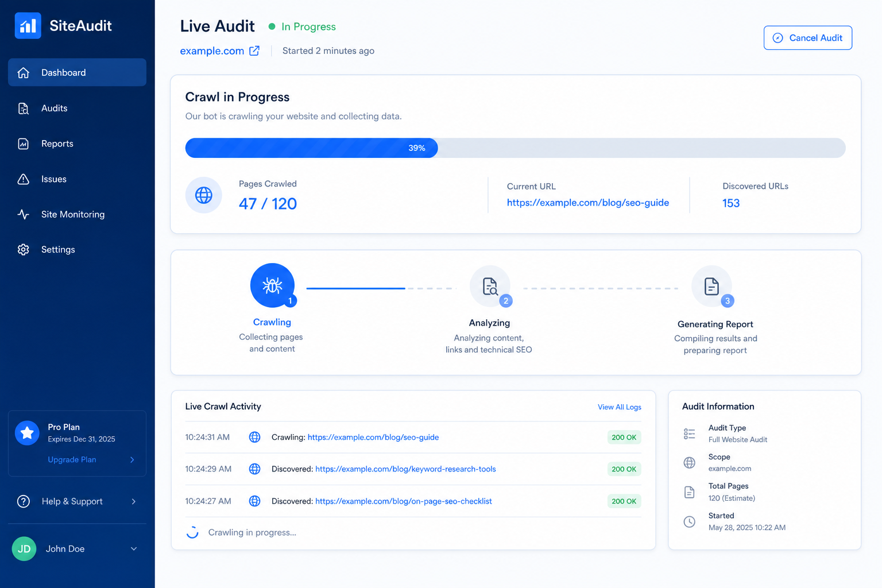Open Settings in the sidebar
882x588 pixels.
77,249
